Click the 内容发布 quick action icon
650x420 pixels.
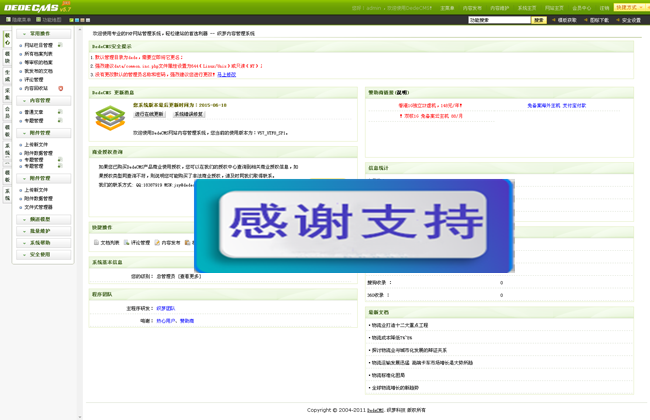click(x=157, y=243)
